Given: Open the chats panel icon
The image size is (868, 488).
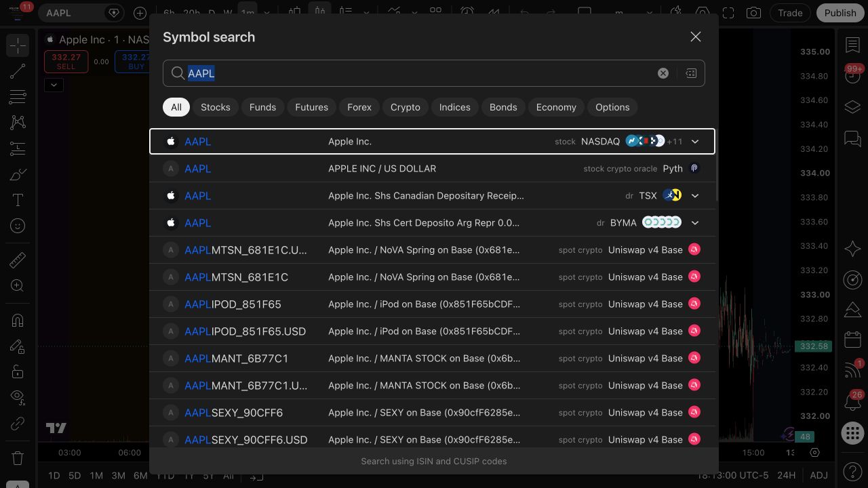Looking at the screenshot, I should (x=852, y=139).
